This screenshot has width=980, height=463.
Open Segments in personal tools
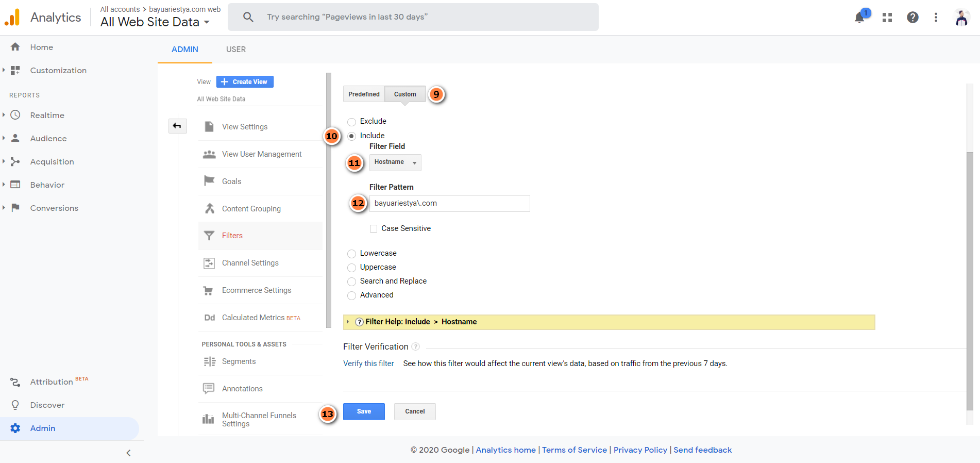tap(260, 361)
